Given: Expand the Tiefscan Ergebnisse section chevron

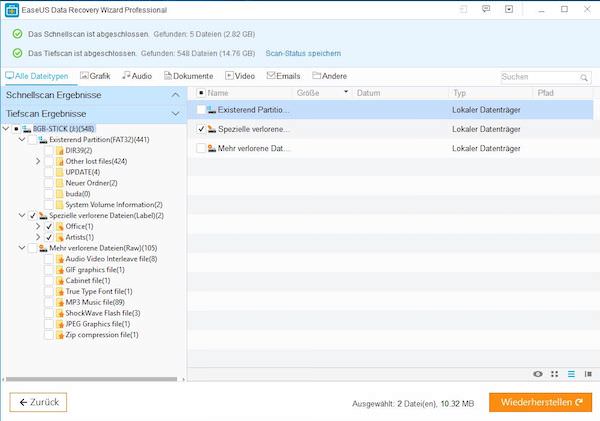Looking at the screenshot, I should pos(175,114).
